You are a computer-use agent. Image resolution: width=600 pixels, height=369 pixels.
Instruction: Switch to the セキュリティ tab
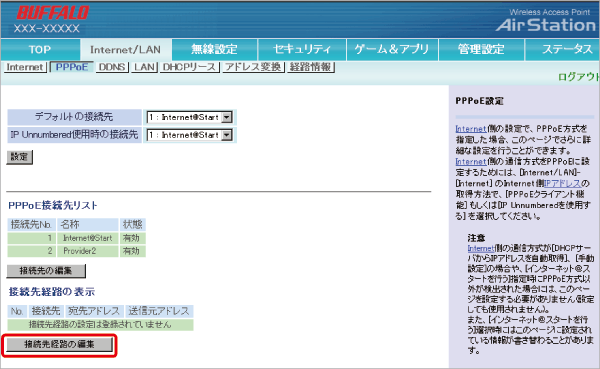coord(302,49)
